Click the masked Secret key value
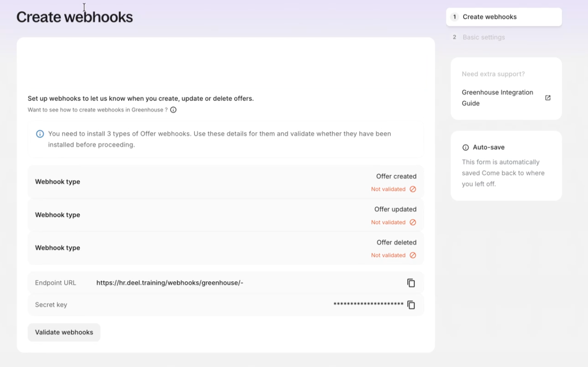 pyautogui.click(x=368, y=304)
